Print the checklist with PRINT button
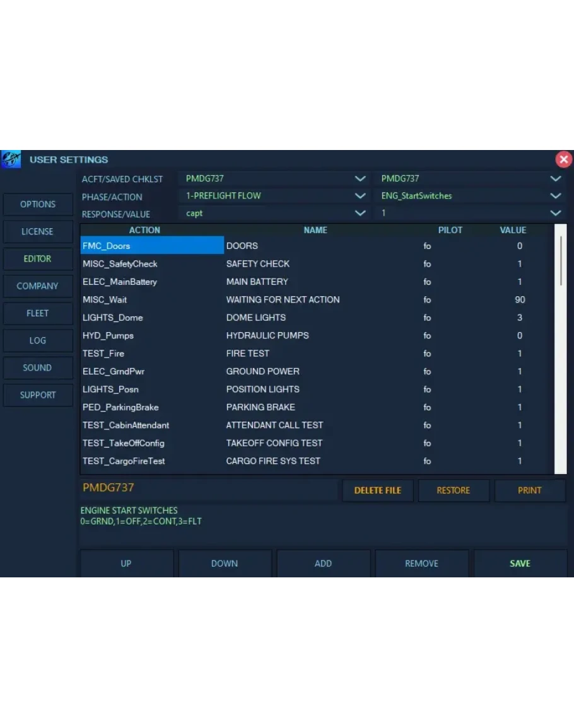The image size is (574, 728). [x=529, y=490]
